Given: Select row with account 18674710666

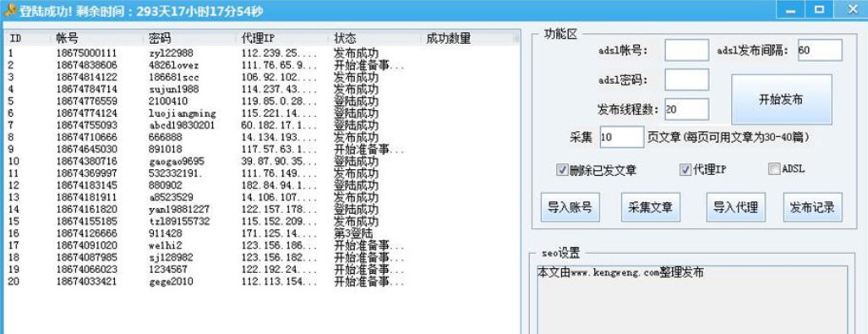Looking at the screenshot, I should click(x=262, y=137).
